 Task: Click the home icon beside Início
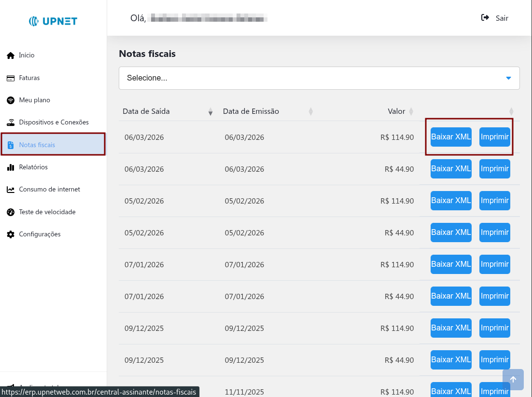click(x=11, y=55)
